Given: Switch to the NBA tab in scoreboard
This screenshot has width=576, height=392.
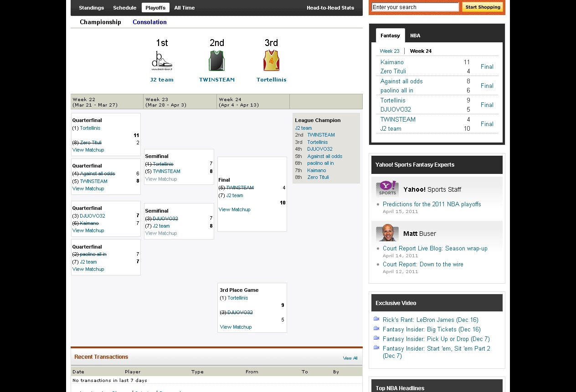Looking at the screenshot, I should pyautogui.click(x=415, y=36).
